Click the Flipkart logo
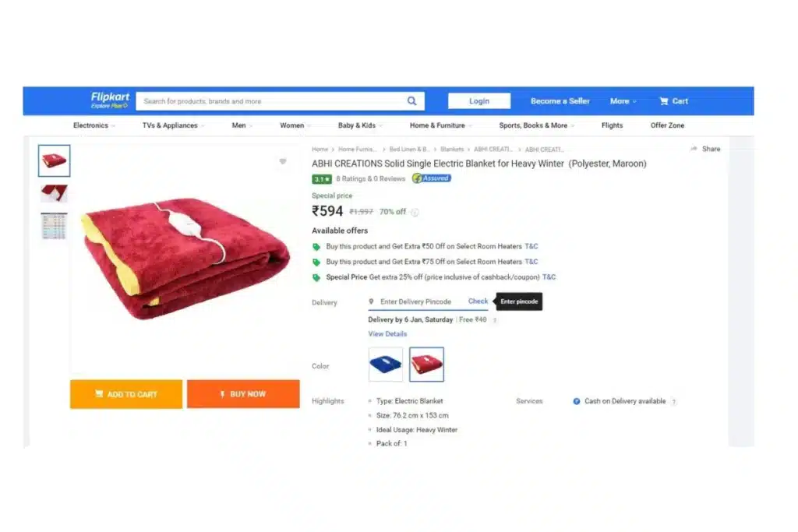Viewport: 798px width, 532px height. [110, 100]
